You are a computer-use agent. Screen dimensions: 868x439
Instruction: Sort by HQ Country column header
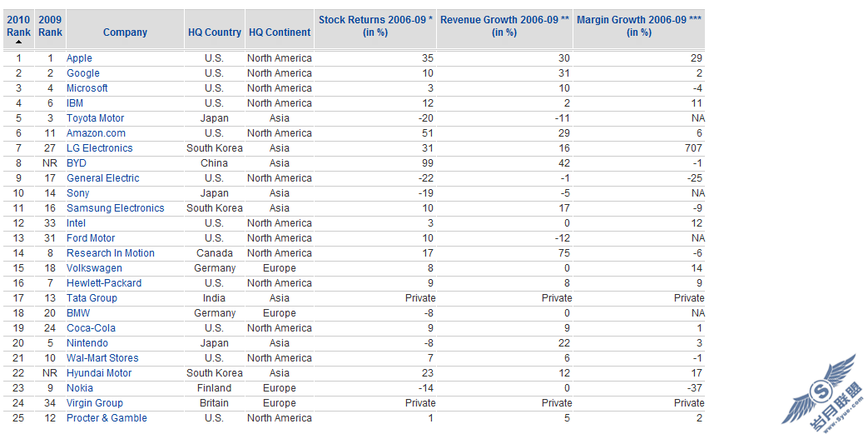tap(214, 32)
